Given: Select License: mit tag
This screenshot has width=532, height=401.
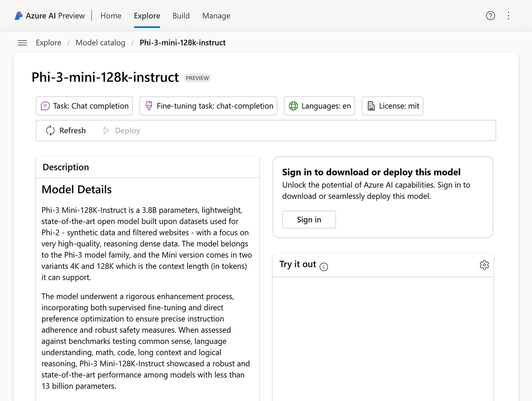Looking at the screenshot, I should pos(393,106).
